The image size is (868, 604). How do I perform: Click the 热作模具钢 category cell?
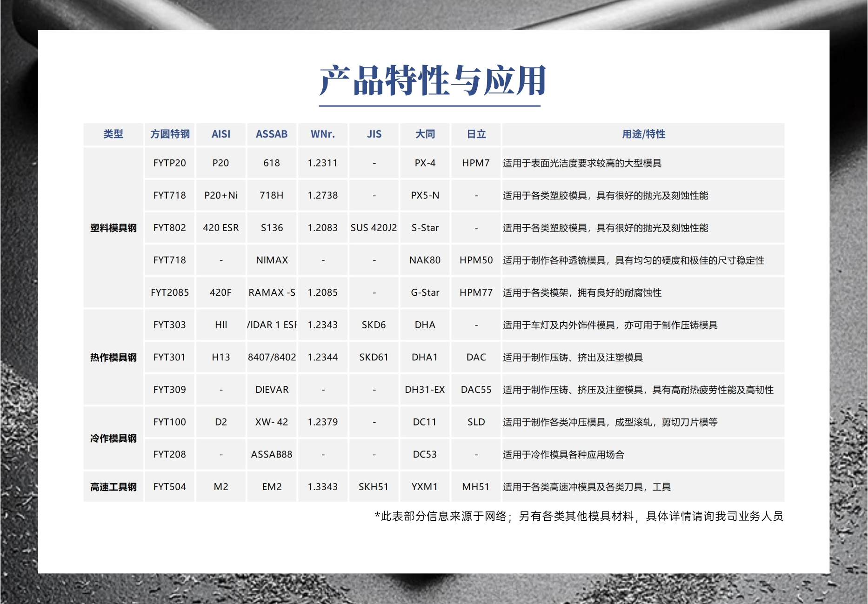pyautogui.click(x=114, y=358)
